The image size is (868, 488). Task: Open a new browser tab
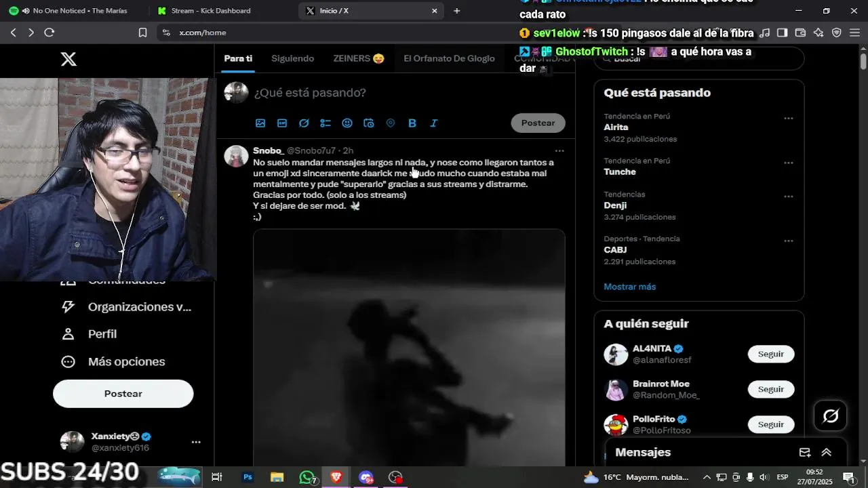point(456,11)
